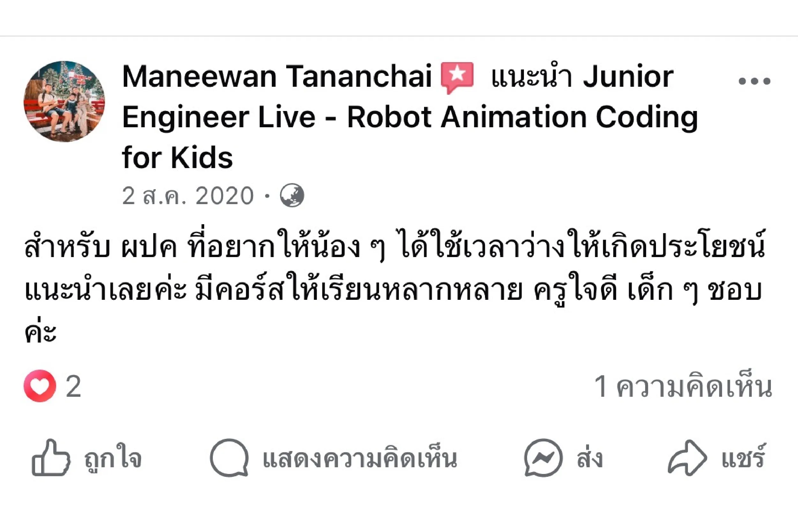Click the red star recommendation badge
The height and width of the screenshot is (532, 798).
tap(457, 77)
